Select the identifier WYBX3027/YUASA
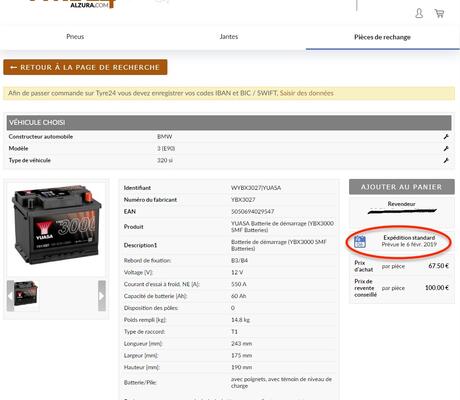The width and height of the screenshot is (460, 400). pos(256,188)
